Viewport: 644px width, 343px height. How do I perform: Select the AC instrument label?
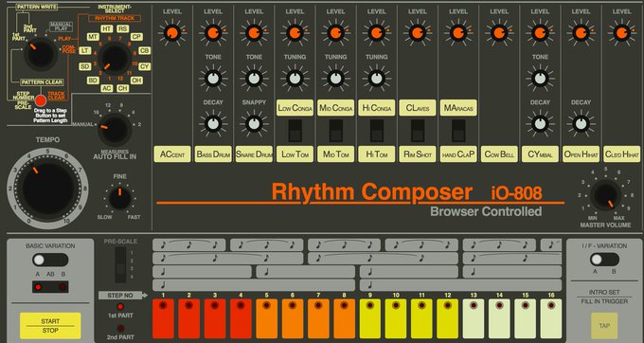[107, 88]
